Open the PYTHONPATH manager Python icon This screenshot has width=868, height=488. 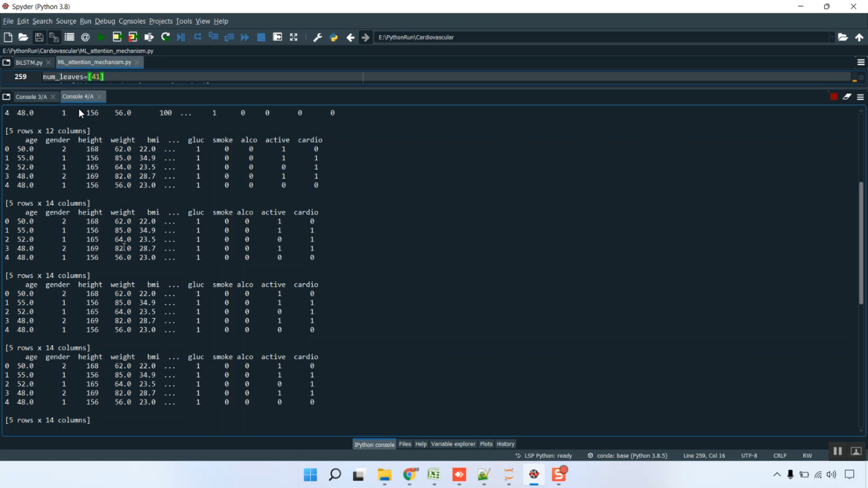click(334, 37)
